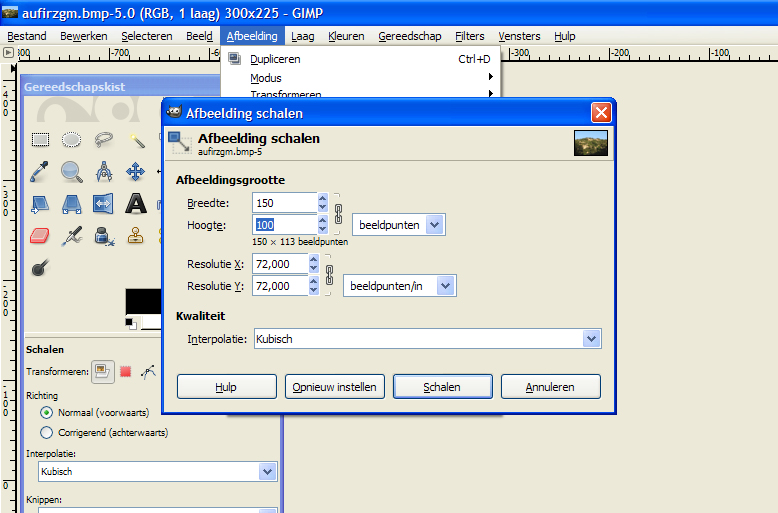
Task: Select the Rectangle Select tool
Action: (x=40, y=140)
